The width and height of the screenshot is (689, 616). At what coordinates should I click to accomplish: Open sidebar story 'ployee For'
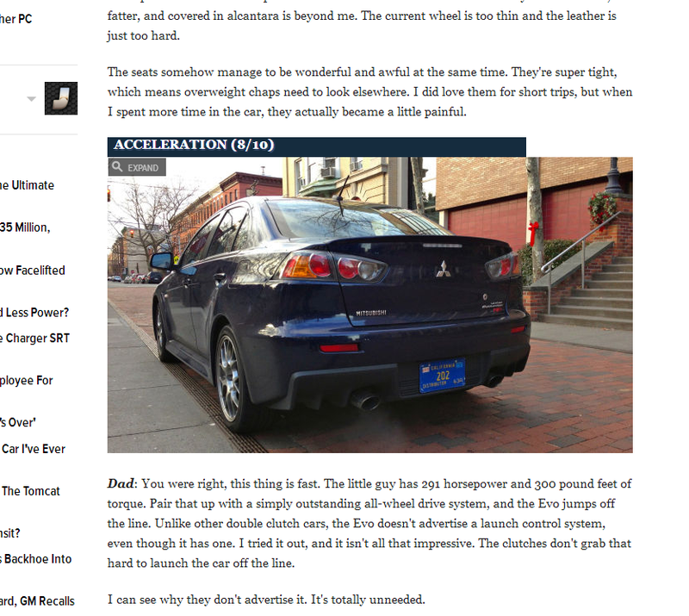[x=27, y=380]
